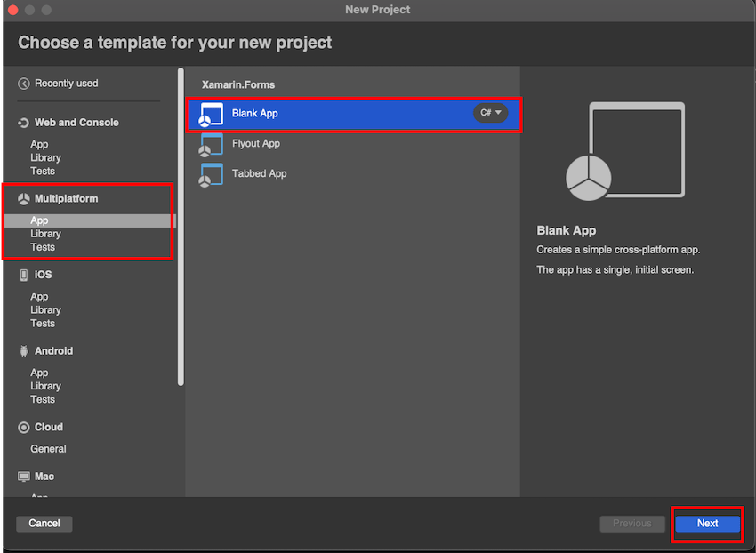Click the Android robot category icon

[24, 351]
